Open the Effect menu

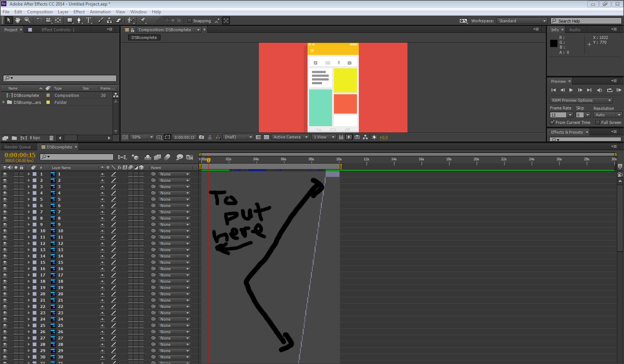(x=79, y=12)
